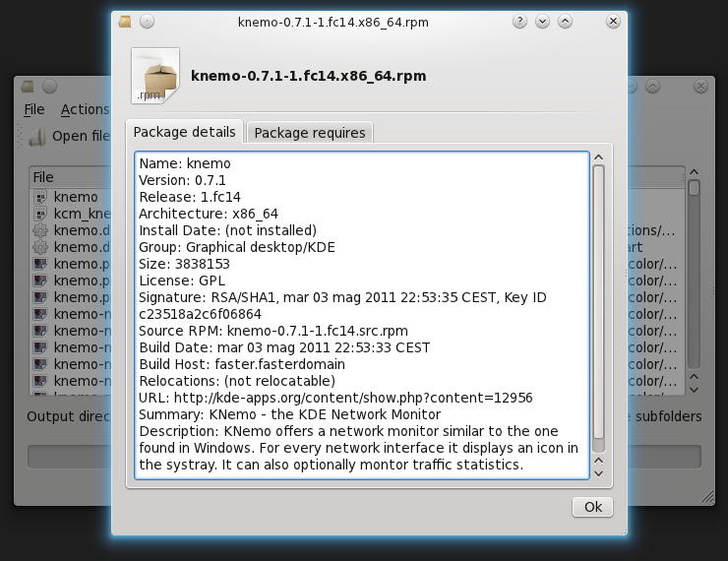
Task: Click the help question mark titlebar button
Action: (520, 22)
